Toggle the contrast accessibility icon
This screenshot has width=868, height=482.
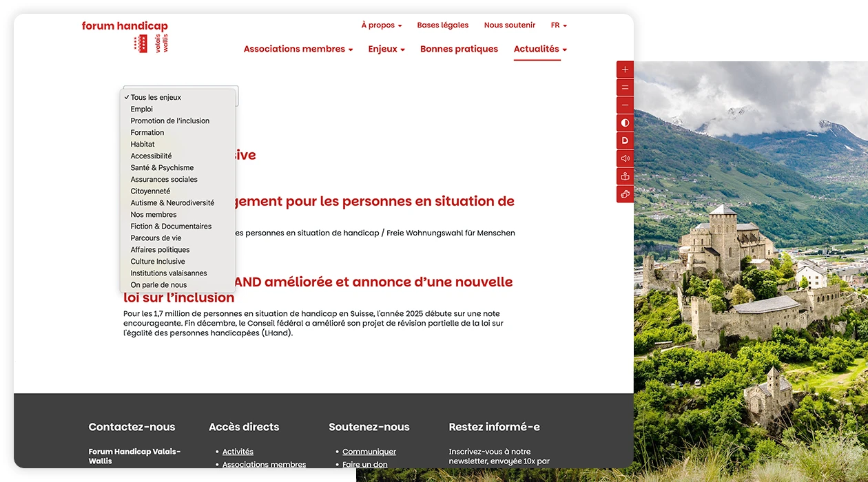point(624,122)
